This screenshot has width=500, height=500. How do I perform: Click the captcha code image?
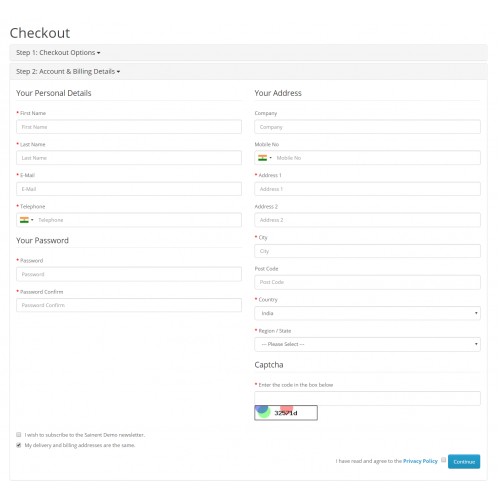tap(286, 413)
